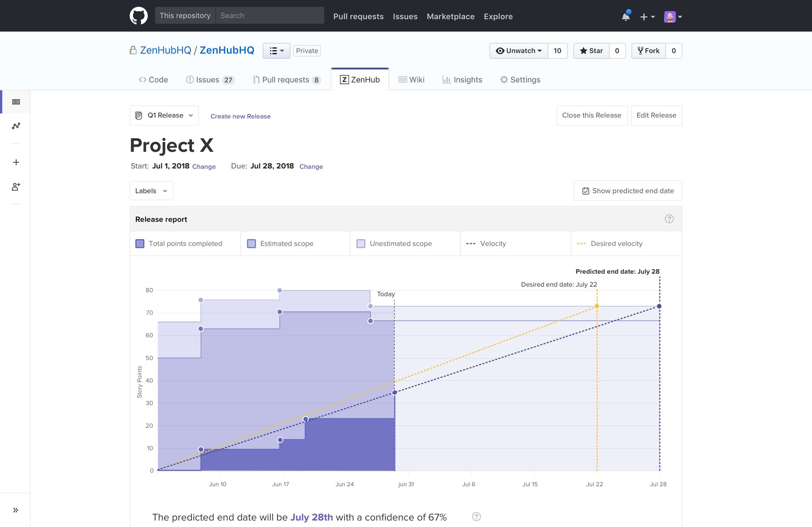
Task: Click the Create new Release link
Action: pos(240,116)
